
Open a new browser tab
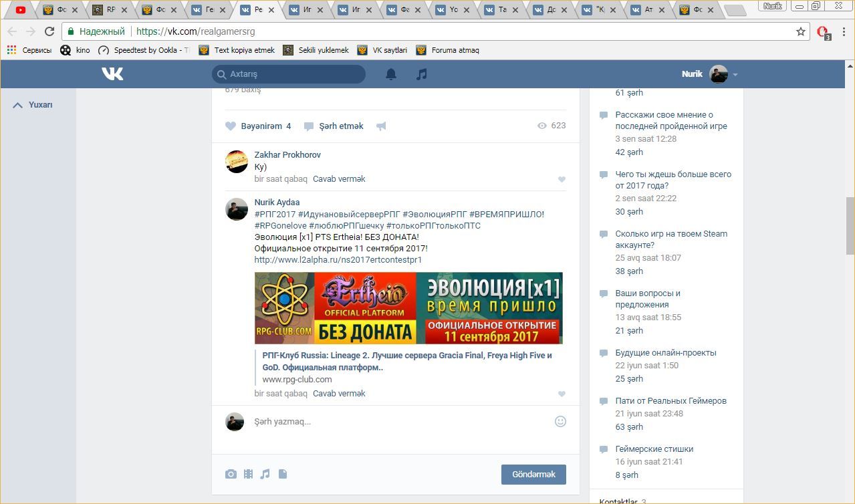coord(735,10)
